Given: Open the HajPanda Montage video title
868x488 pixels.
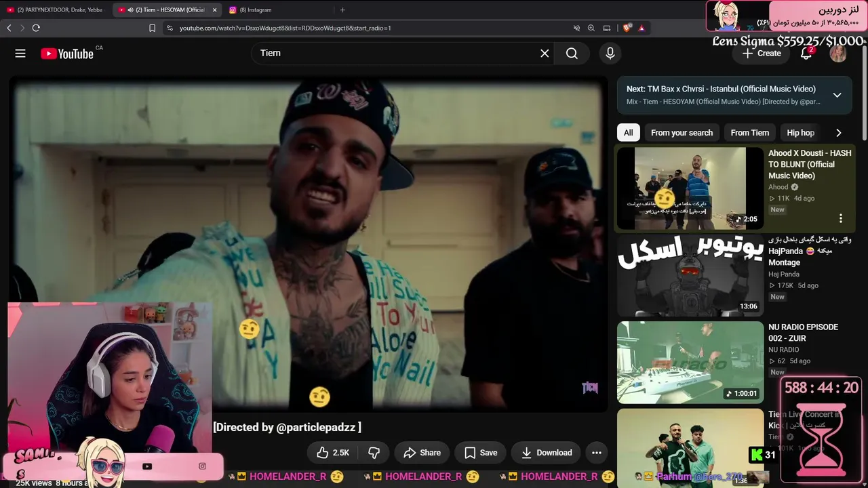Looking at the screenshot, I should click(810, 251).
